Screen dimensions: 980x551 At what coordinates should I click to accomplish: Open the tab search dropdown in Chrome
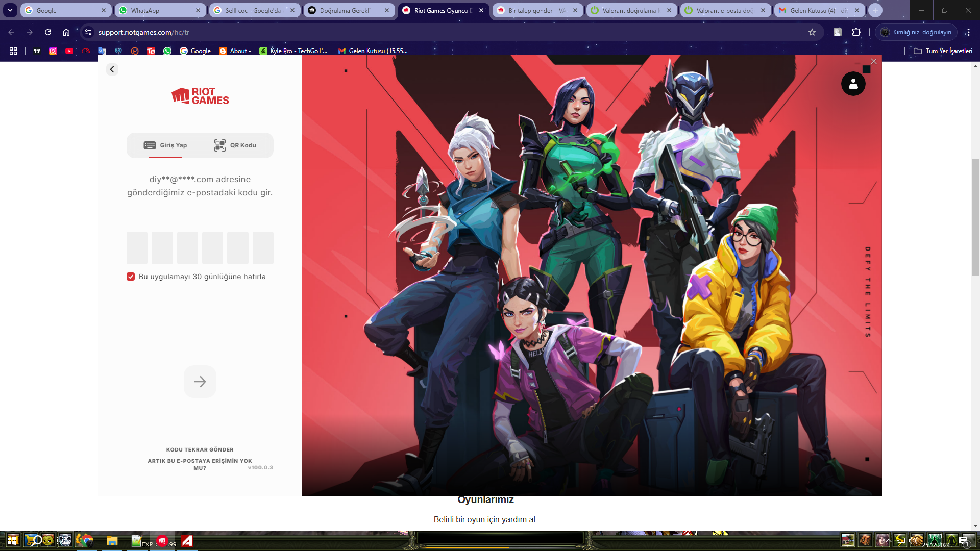[10, 10]
